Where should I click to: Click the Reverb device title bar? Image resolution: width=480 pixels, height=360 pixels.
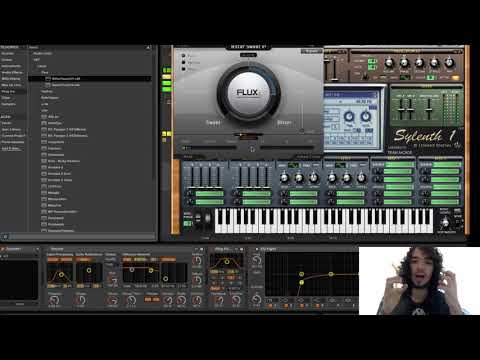click(x=123, y=249)
